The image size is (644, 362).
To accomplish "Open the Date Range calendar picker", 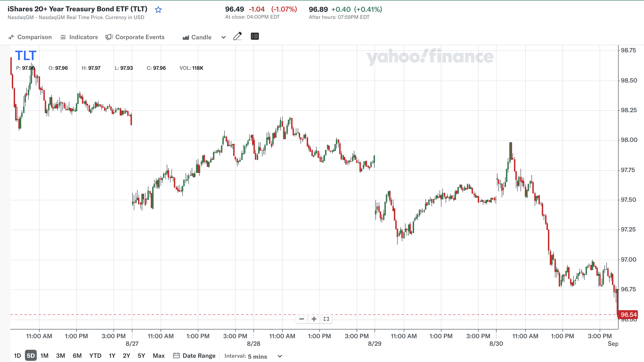I will pyautogui.click(x=194, y=355).
